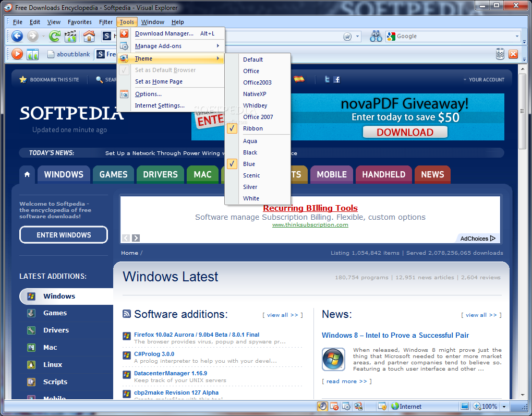Expand the YOUR ACCOUNT dropdown
This screenshot has height=416, width=532.
point(484,79)
